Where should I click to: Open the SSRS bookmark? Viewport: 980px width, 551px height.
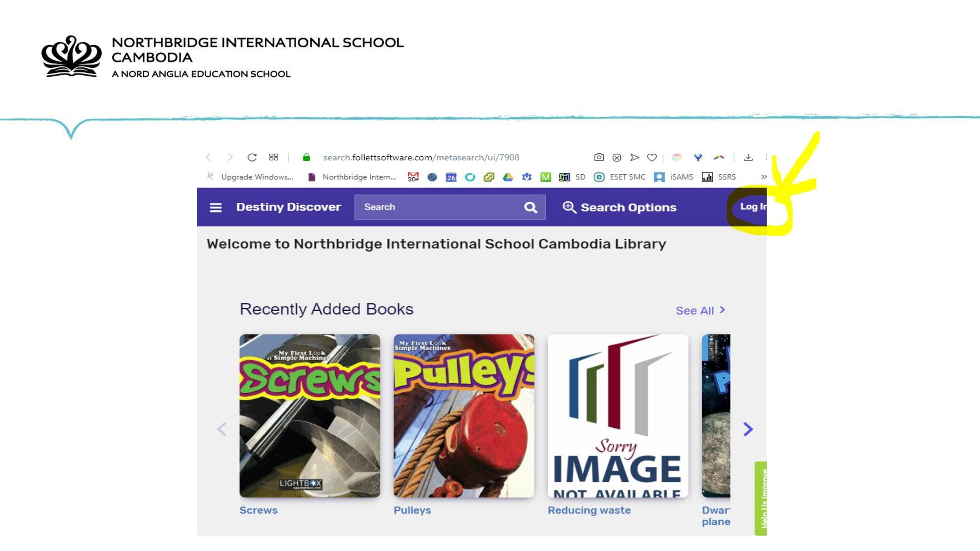719,177
